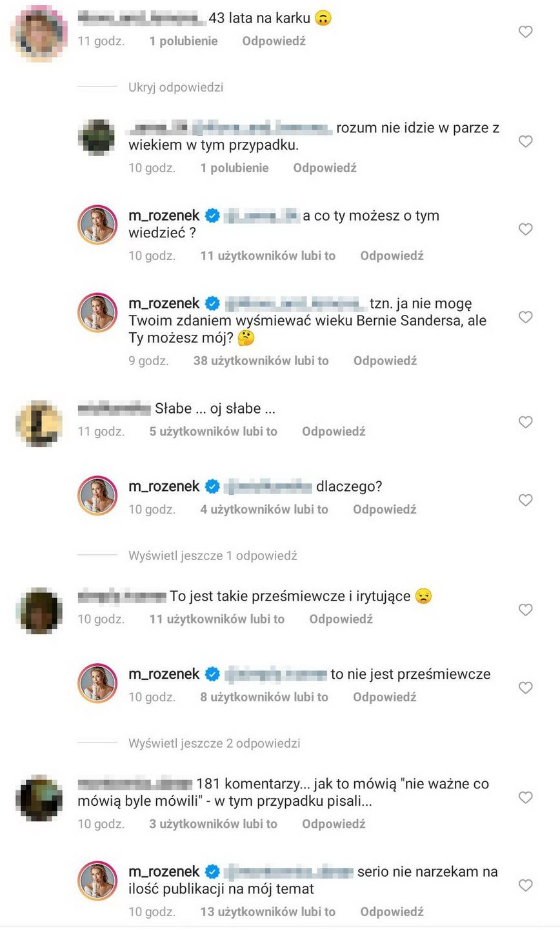560x929 pixels.
Task: Click m_rozenek's verified badge on Bernie Sanders reply
Action: tap(212, 303)
